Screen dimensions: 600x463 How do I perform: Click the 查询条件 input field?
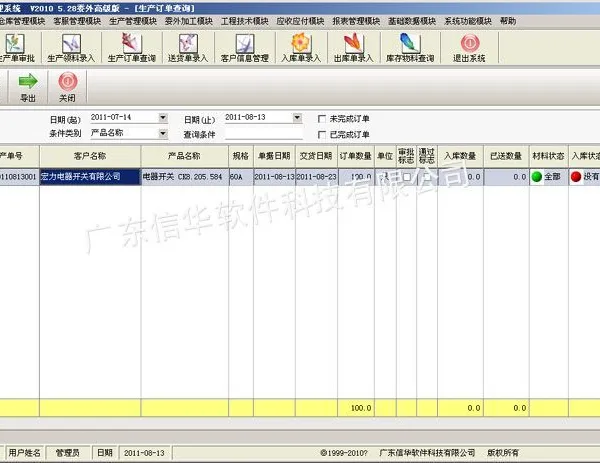click(x=264, y=134)
